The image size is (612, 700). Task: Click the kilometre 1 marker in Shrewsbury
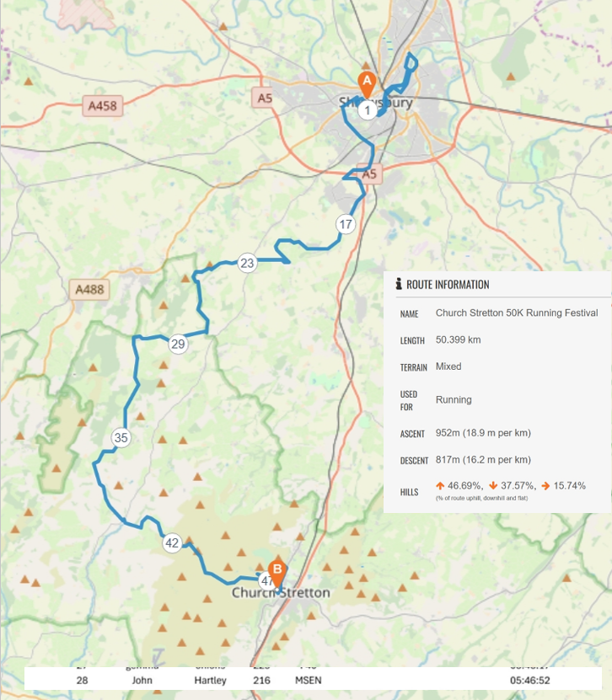click(x=367, y=110)
